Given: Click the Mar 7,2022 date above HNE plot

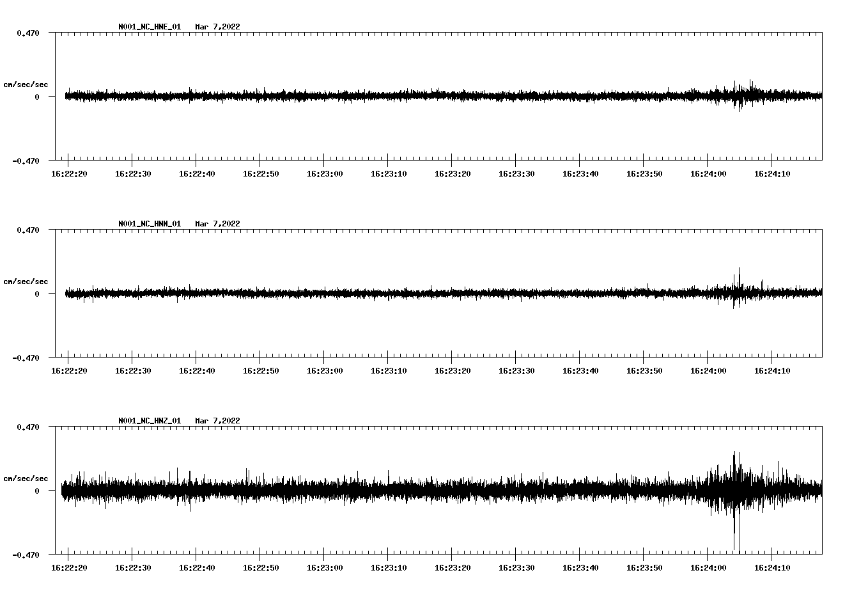Looking at the screenshot, I should coord(218,27).
